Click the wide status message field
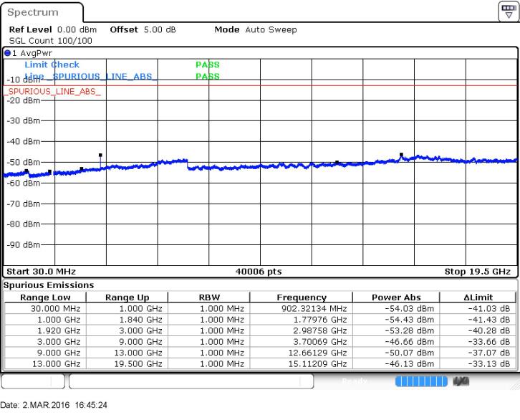 (x=191, y=381)
